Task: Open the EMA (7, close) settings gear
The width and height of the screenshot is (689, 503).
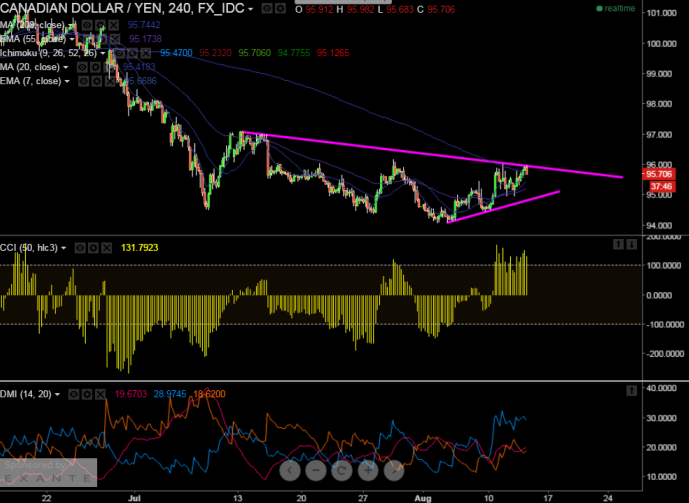Action: [97, 81]
